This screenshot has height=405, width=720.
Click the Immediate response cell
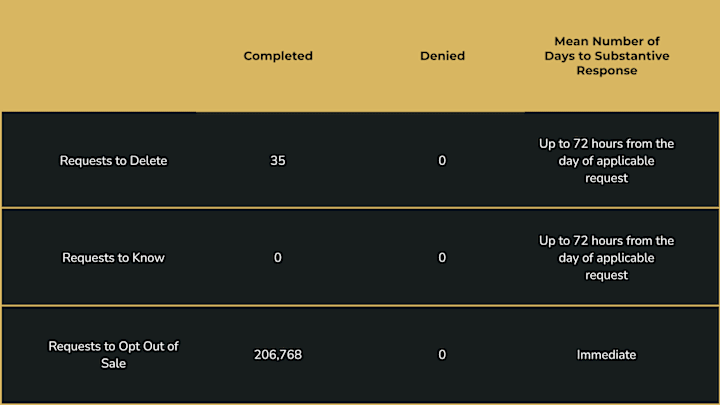pos(607,354)
